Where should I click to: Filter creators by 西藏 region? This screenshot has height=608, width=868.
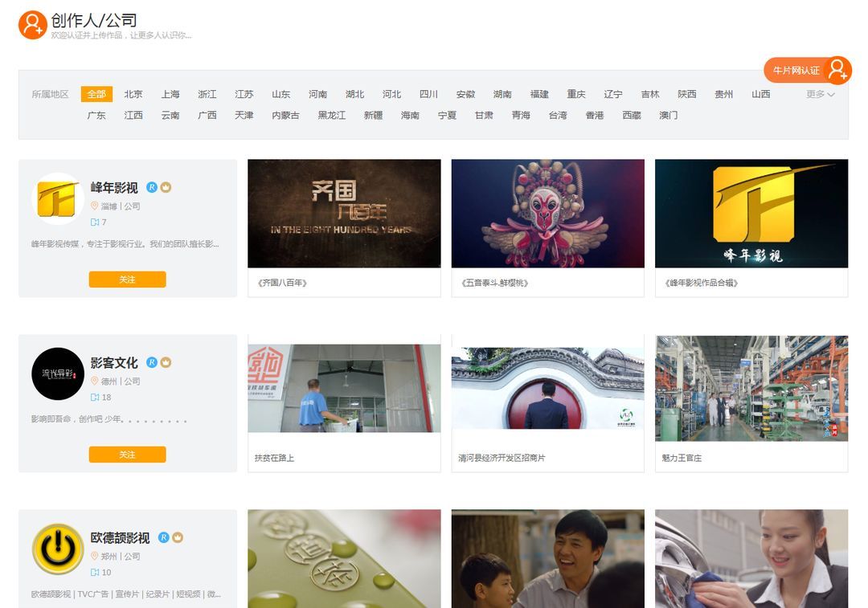[x=632, y=115]
